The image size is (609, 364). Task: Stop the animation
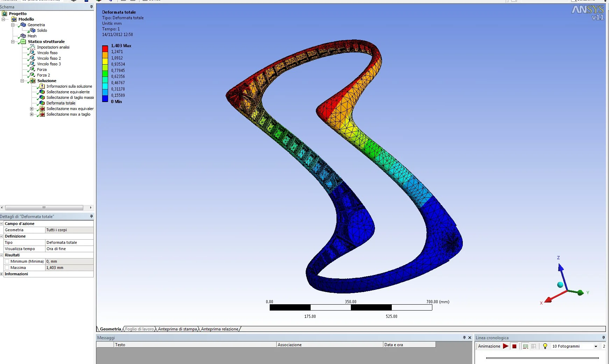(514, 346)
